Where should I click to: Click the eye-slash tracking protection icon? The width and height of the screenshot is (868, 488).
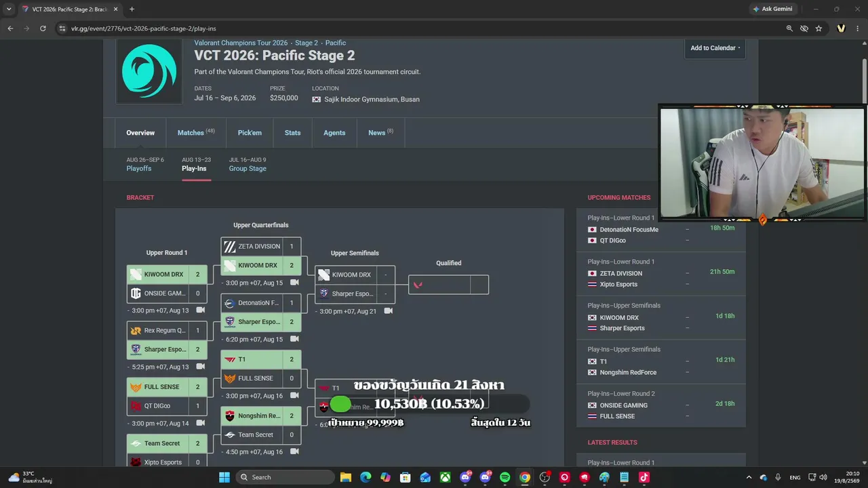pyautogui.click(x=804, y=28)
